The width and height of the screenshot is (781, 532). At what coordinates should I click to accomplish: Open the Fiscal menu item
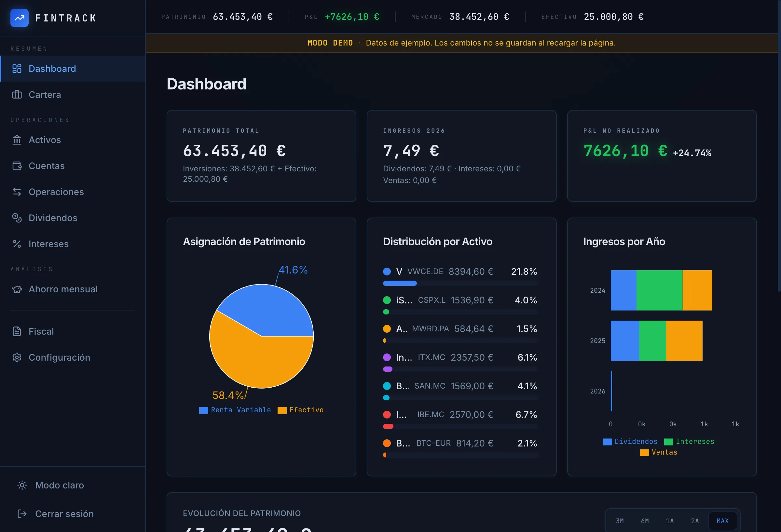[41, 331]
